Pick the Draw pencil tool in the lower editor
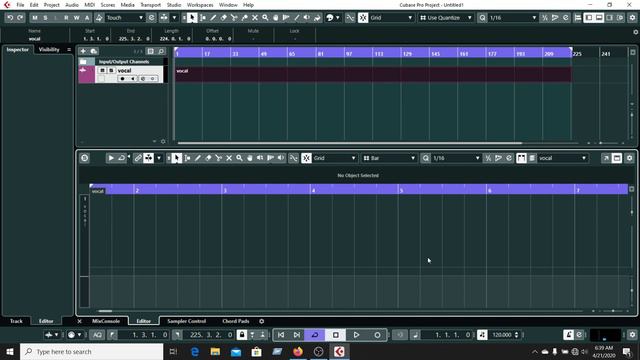Image resolution: width=640 pixels, height=360 pixels. coord(198,158)
